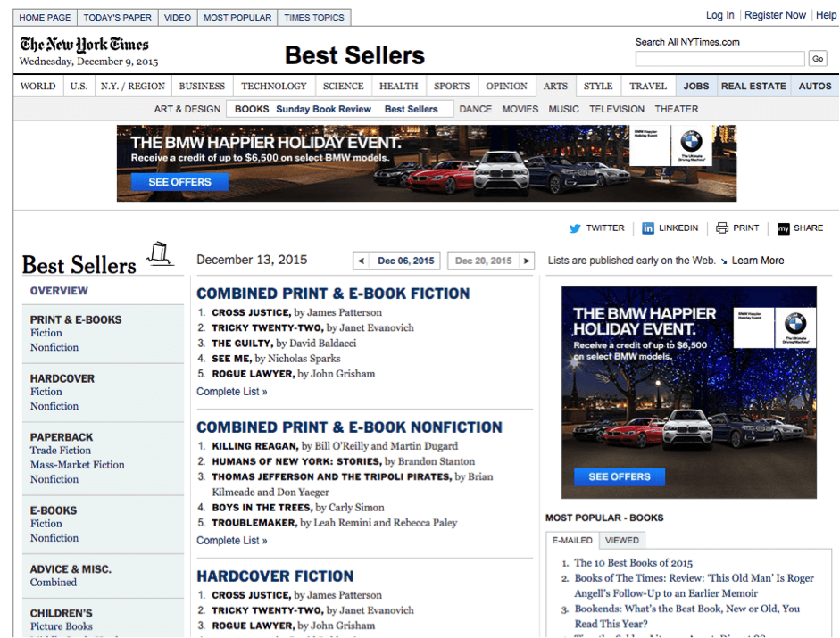Viewport: 840px width, 638px height.
Task: Select World in the section navigation
Action: coord(38,87)
